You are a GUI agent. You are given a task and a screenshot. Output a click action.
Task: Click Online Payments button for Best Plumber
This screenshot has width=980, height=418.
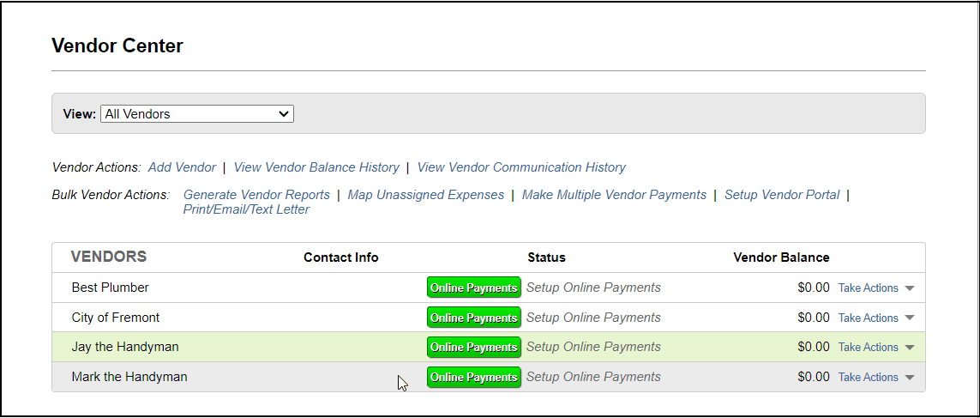(x=473, y=288)
